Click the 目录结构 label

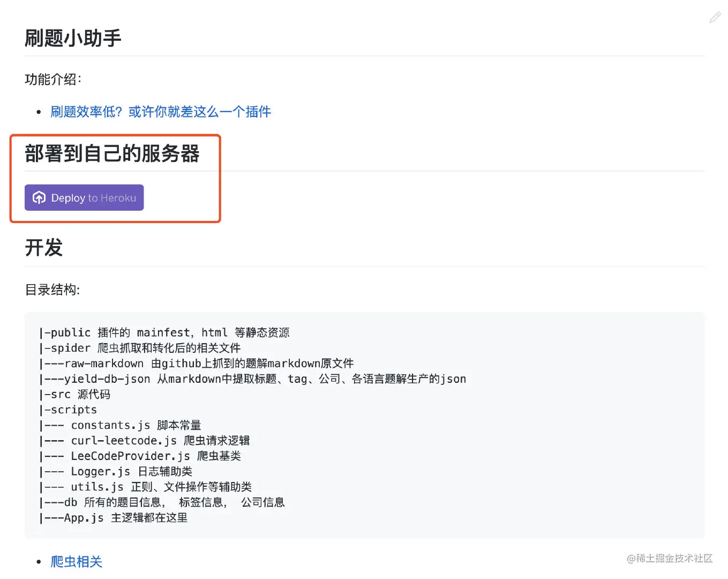coord(52,290)
